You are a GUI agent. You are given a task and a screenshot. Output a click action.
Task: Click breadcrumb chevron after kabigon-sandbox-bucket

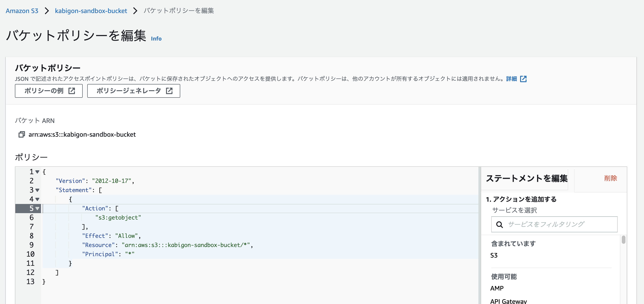click(x=135, y=11)
